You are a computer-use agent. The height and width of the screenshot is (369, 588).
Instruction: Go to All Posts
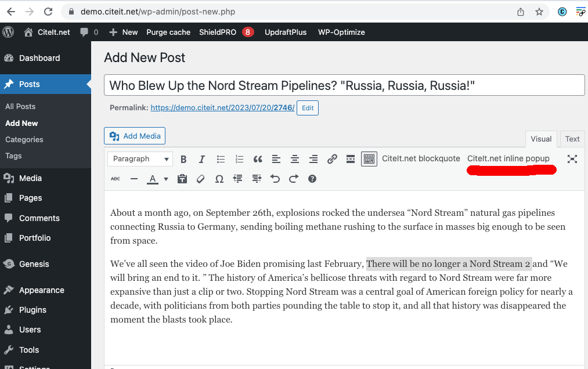tap(20, 107)
